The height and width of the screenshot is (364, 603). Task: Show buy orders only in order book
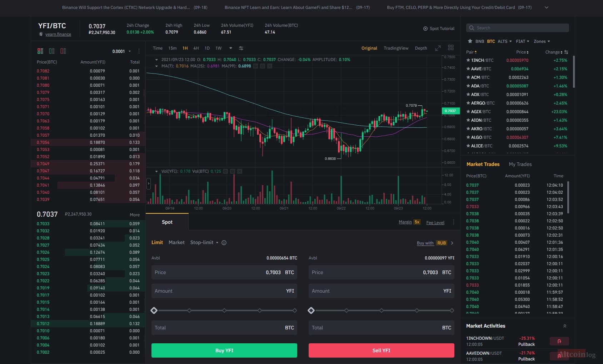coord(52,51)
